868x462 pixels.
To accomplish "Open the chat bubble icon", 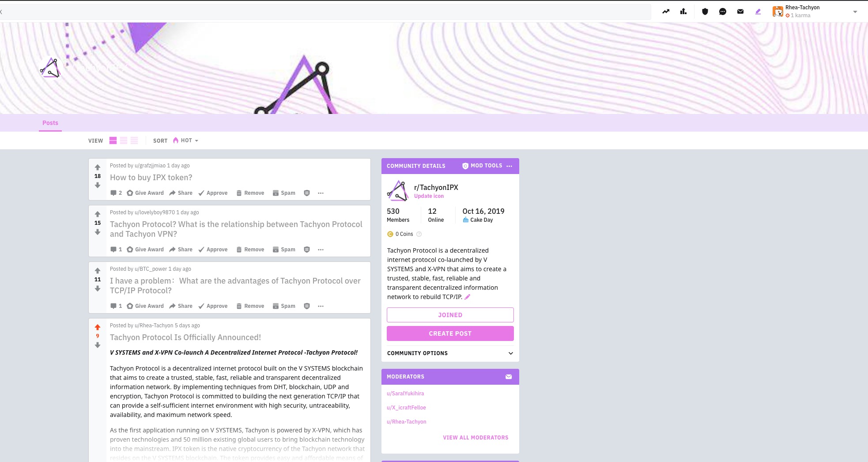I will tap(723, 11).
